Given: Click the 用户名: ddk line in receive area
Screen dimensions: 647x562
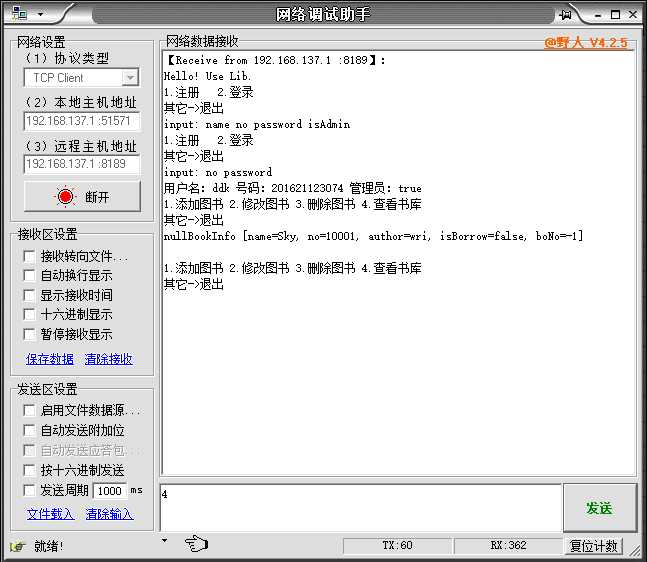Looking at the screenshot, I should (x=293, y=189).
